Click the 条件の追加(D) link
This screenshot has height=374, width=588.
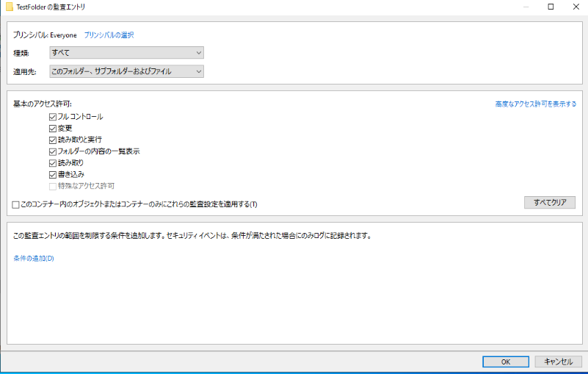pos(34,258)
